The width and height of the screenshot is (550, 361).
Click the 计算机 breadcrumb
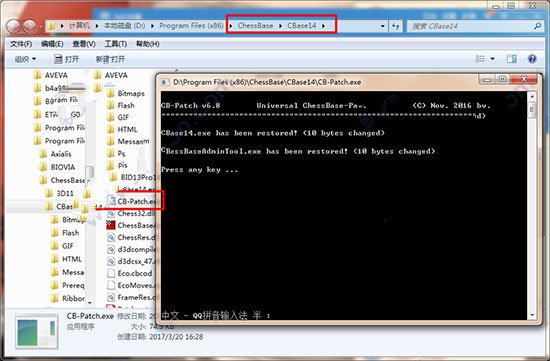click(x=79, y=26)
